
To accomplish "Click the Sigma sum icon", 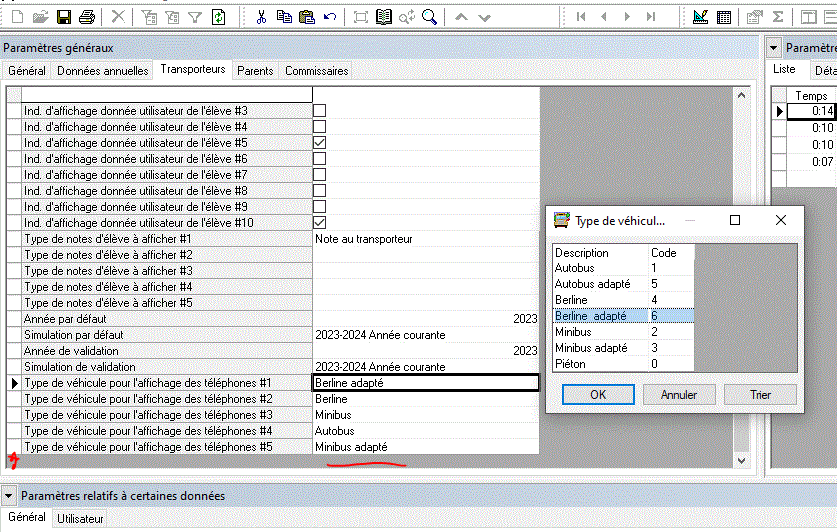I will pyautogui.click(x=778, y=17).
